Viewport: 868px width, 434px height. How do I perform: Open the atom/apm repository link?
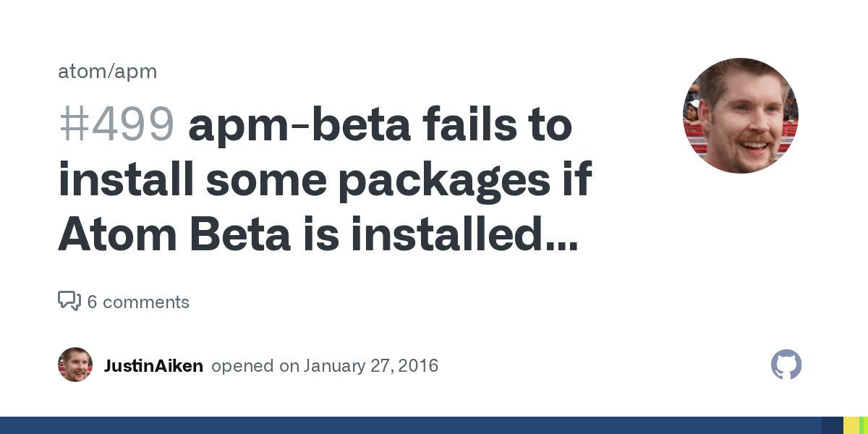(x=107, y=72)
